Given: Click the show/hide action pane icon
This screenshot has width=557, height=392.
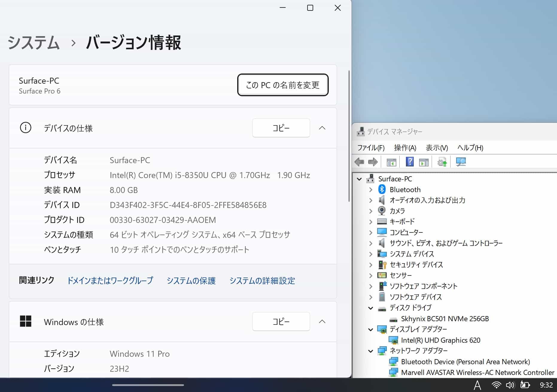Looking at the screenshot, I should coord(424,162).
